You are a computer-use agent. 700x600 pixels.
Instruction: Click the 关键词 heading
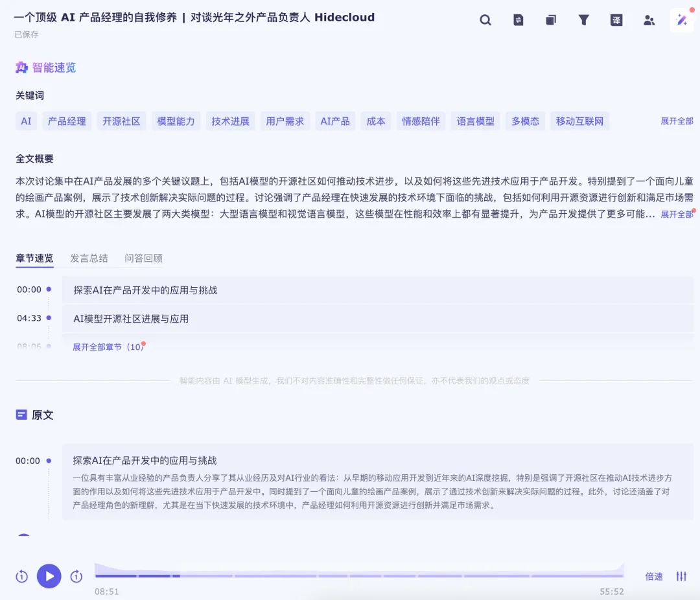(30, 95)
